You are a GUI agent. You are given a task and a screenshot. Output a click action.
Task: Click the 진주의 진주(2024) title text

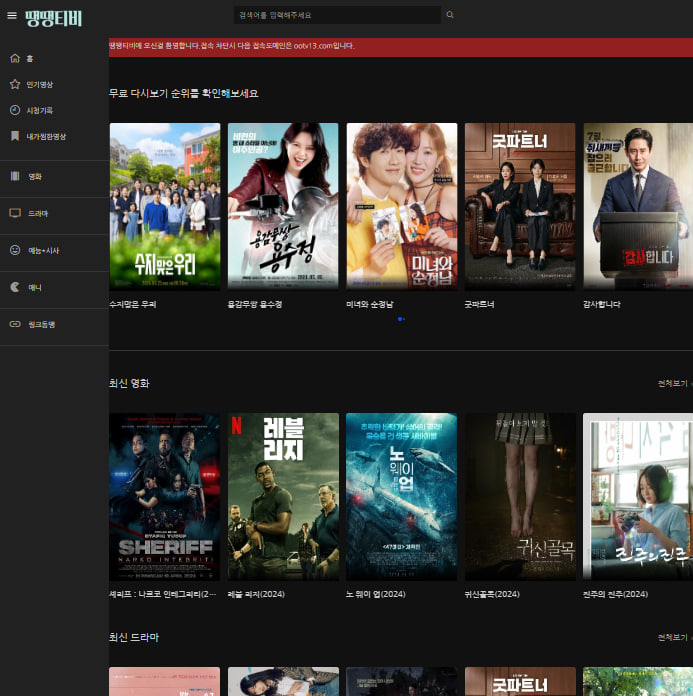[x=615, y=594]
